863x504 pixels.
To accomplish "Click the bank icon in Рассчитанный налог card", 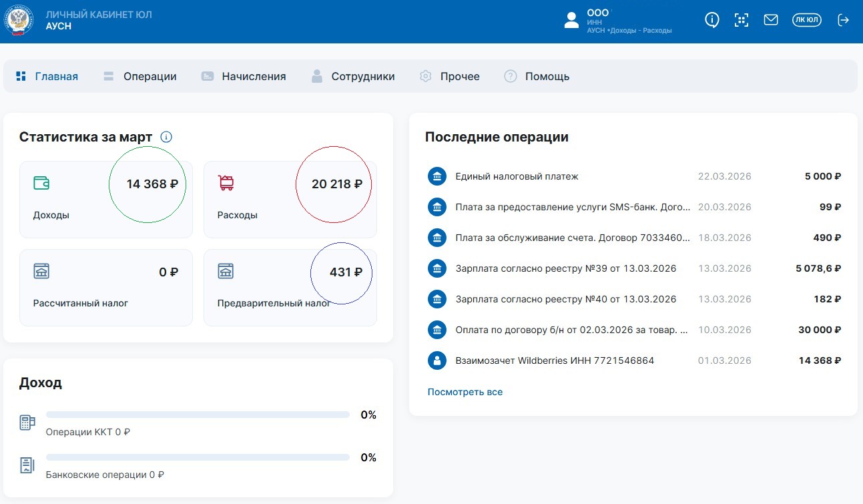I will click(x=41, y=271).
